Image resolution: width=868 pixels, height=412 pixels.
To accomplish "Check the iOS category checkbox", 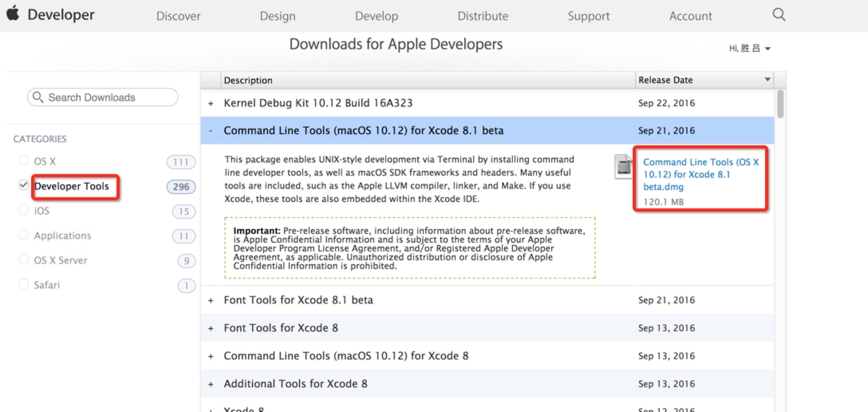I will click(24, 210).
